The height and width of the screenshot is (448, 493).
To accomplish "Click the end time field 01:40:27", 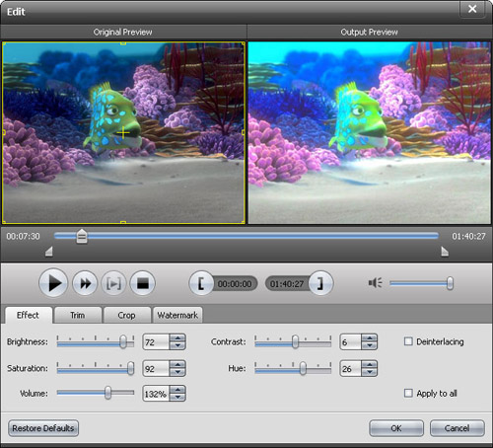I will click(287, 284).
